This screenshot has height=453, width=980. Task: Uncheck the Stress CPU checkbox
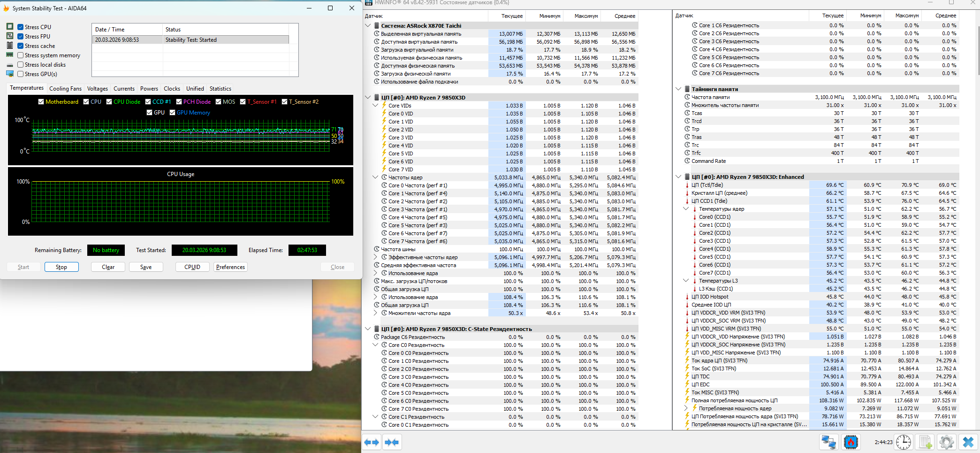pyautogui.click(x=21, y=27)
